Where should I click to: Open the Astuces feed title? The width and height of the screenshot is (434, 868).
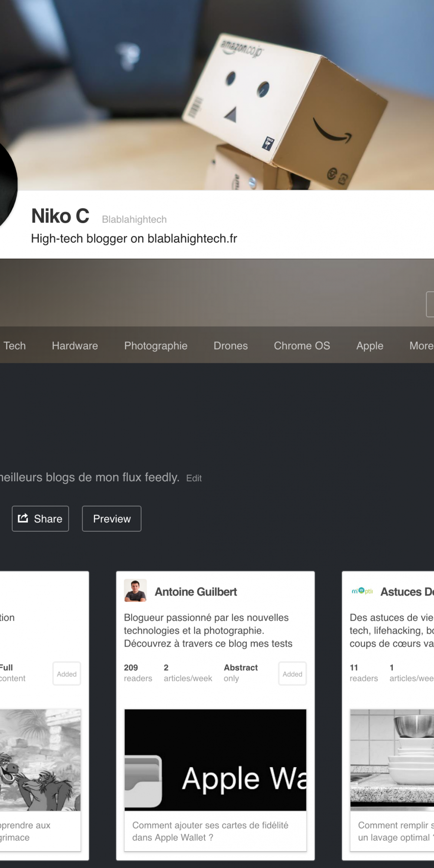407,592
